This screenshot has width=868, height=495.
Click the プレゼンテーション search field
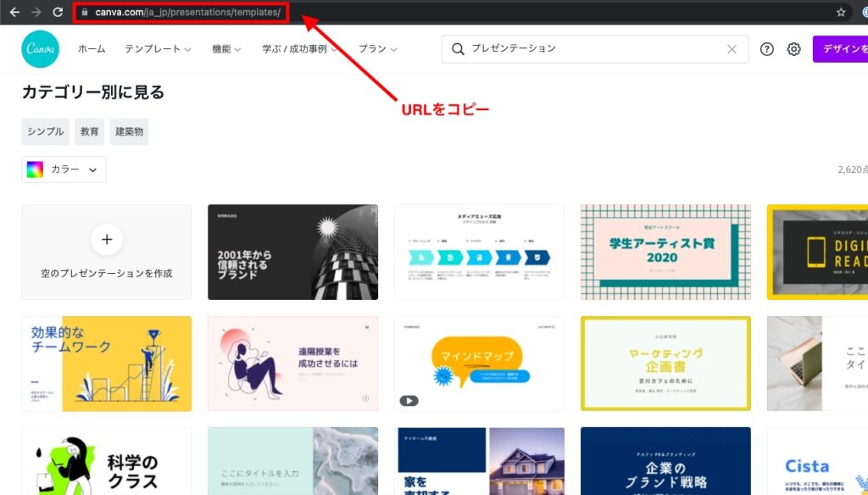[x=595, y=48]
